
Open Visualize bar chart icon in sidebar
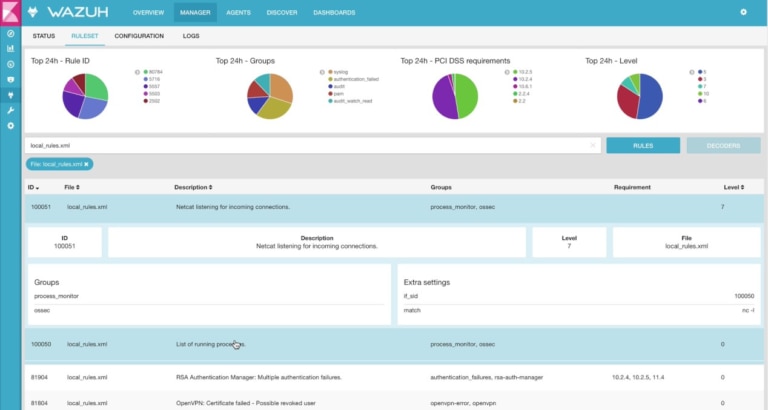tap(10, 48)
